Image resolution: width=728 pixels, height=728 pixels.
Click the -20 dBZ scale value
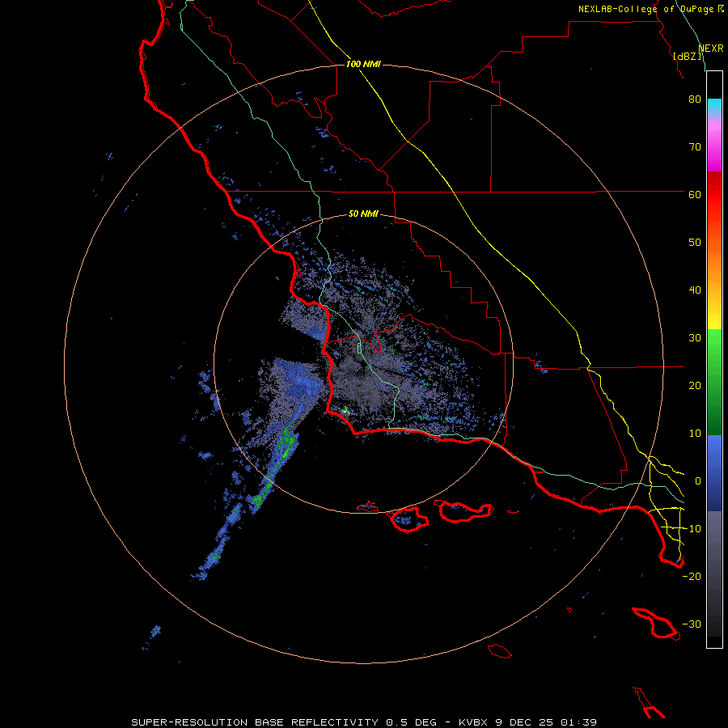[692, 576]
